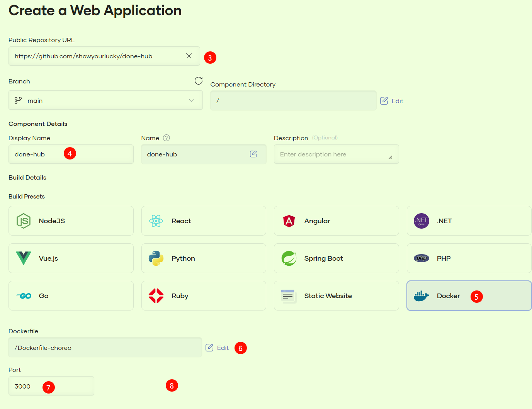
Task: Click the pencil icon in Name field
Action: tap(253, 154)
